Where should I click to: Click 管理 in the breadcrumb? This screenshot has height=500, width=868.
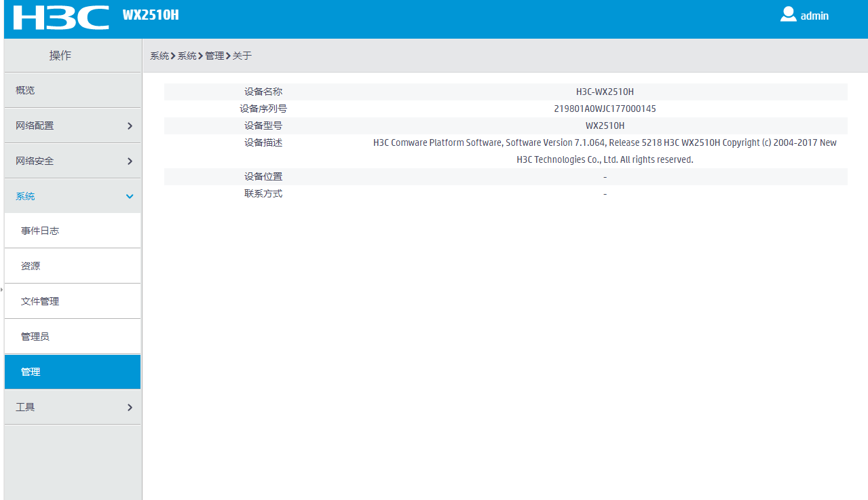tap(214, 56)
